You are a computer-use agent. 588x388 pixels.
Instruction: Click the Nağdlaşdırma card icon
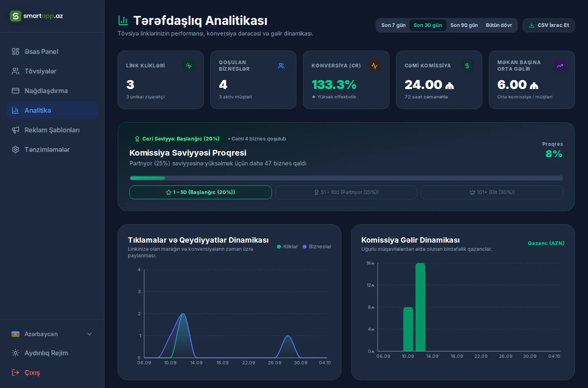[x=16, y=91]
